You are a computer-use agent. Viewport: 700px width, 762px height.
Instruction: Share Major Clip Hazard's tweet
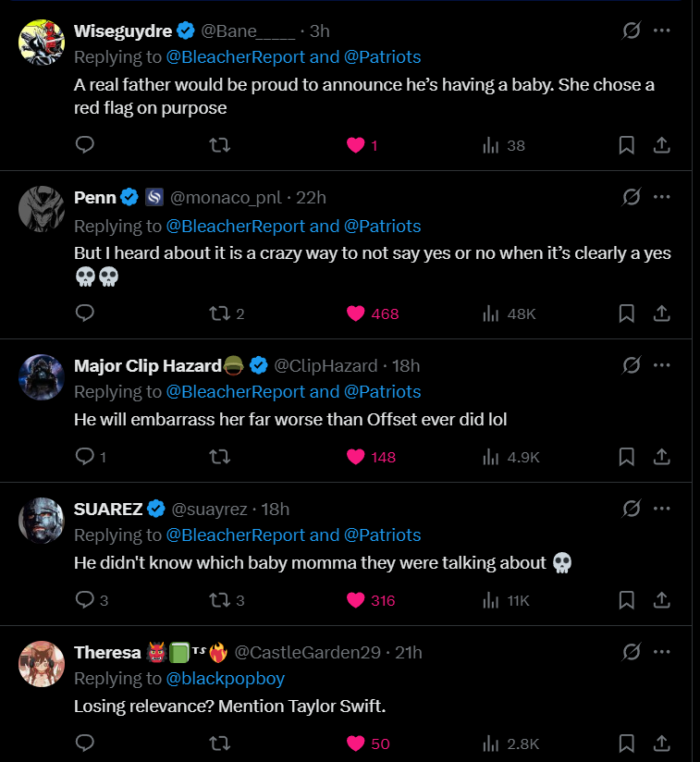click(x=662, y=457)
